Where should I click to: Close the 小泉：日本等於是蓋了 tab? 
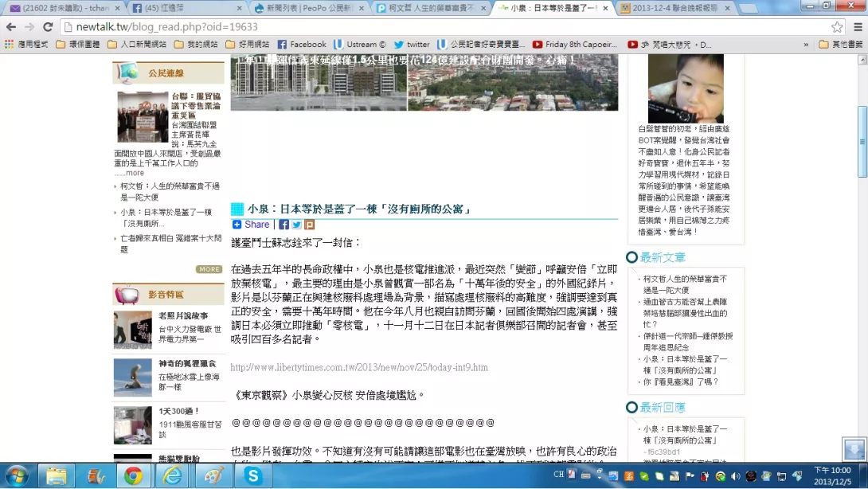(x=605, y=8)
